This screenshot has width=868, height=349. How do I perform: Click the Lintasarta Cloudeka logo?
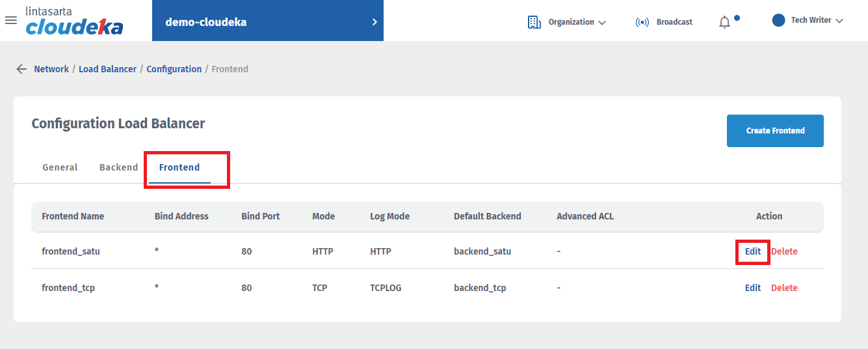pos(74,21)
